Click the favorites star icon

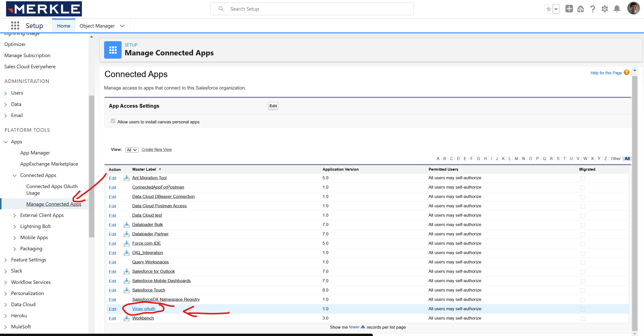(x=548, y=9)
